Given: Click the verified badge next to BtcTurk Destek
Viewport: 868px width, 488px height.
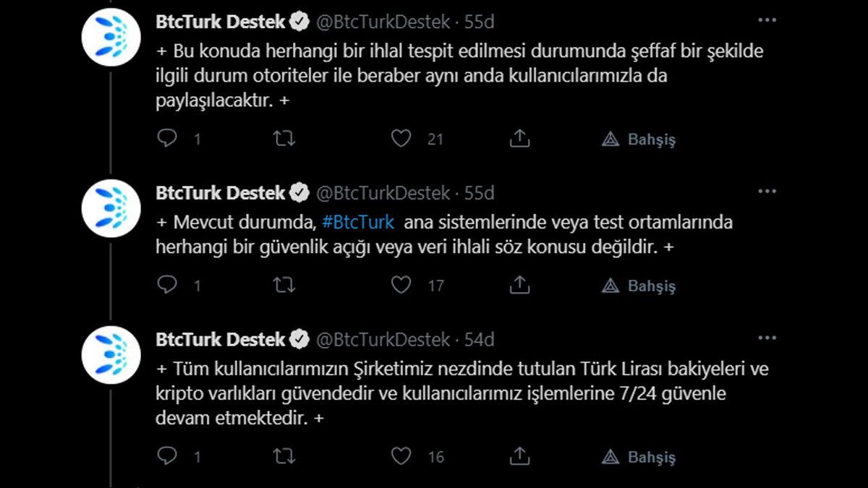Looking at the screenshot, I should tap(297, 21).
